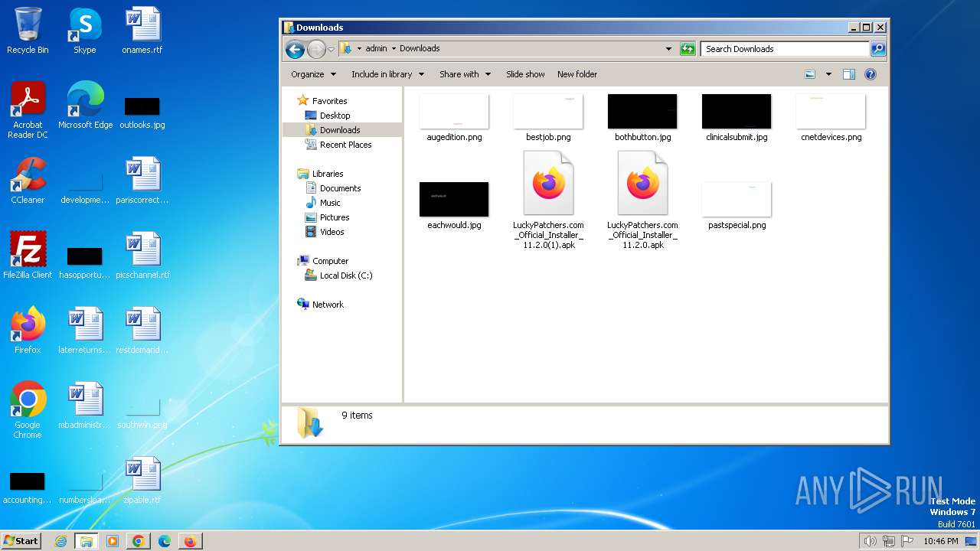Open the Start menu
The height and width of the screenshot is (551, 980).
pyautogui.click(x=21, y=541)
